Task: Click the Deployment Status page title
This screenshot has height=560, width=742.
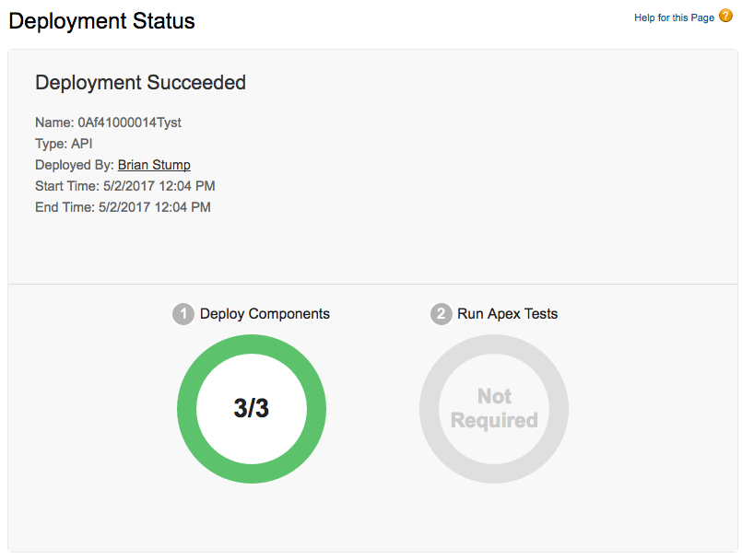Action: [x=101, y=21]
